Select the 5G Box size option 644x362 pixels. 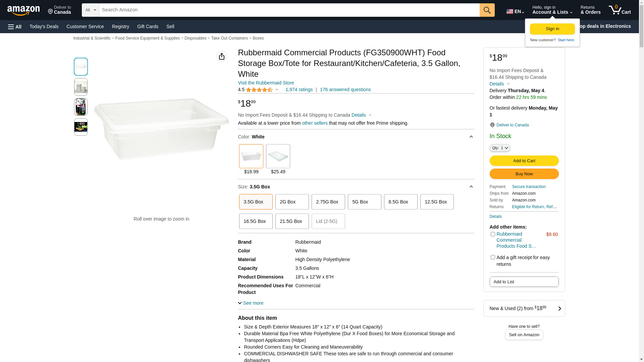(364, 202)
